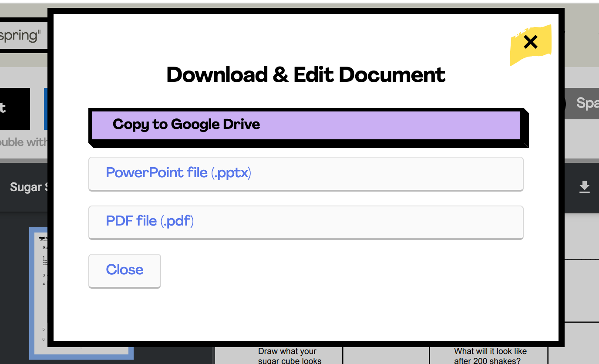Click the "What will it look like" worksheet cell

click(x=490, y=355)
